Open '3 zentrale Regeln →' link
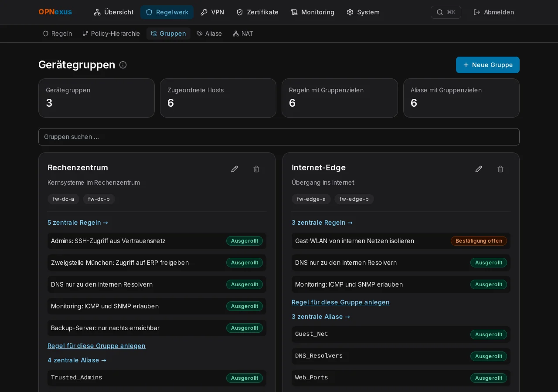This screenshot has width=558, height=392. [x=322, y=223]
